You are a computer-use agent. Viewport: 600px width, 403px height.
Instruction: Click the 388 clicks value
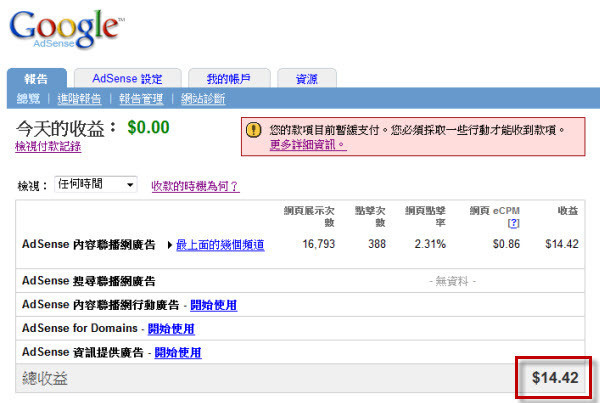[x=377, y=244]
